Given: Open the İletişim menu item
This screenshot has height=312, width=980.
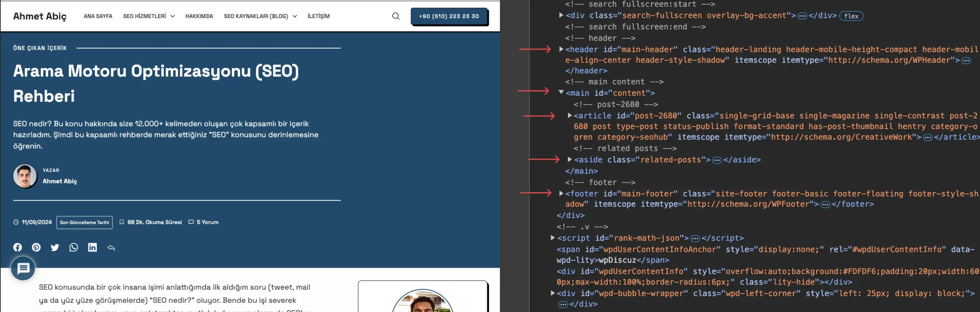Looking at the screenshot, I should pos(318,16).
